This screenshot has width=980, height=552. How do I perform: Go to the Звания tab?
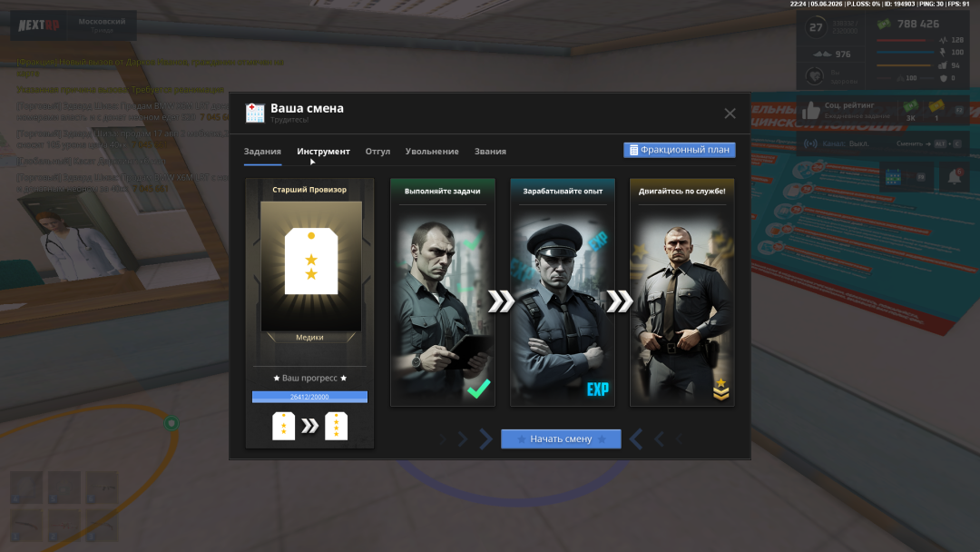[490, 152]
